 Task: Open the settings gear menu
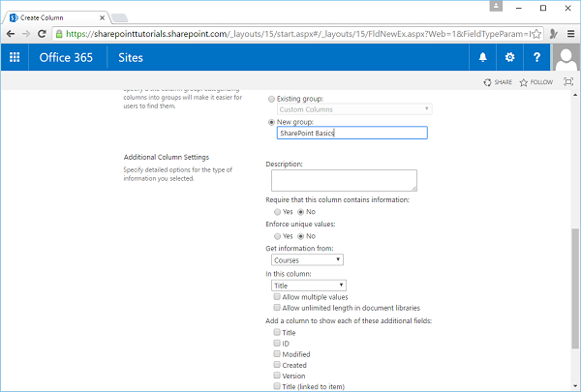tap(510, 57)
